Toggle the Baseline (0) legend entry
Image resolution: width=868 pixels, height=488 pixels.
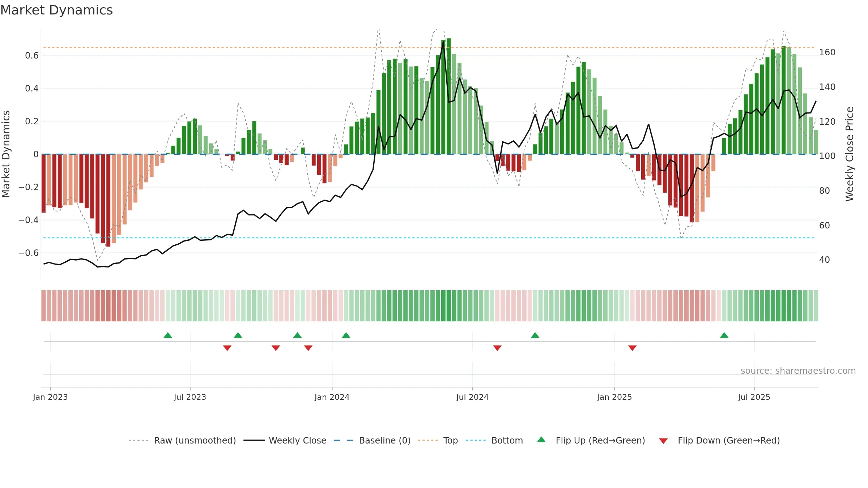372,440
